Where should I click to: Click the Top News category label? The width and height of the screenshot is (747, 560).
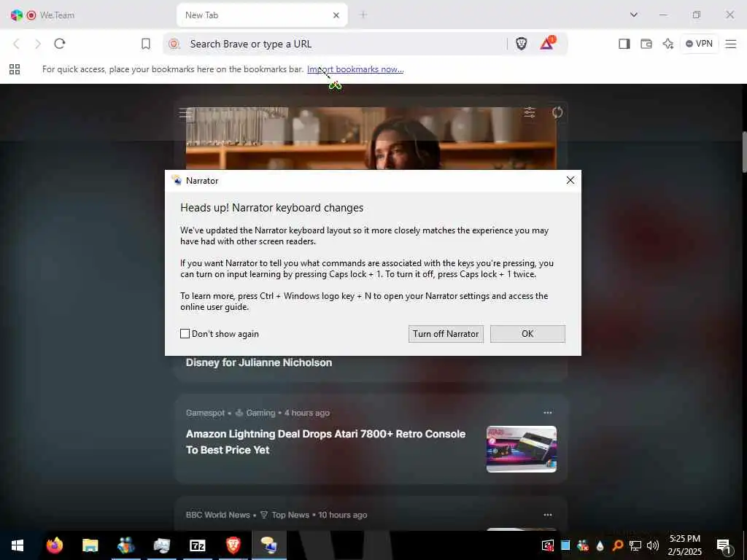tap(290, 515)
